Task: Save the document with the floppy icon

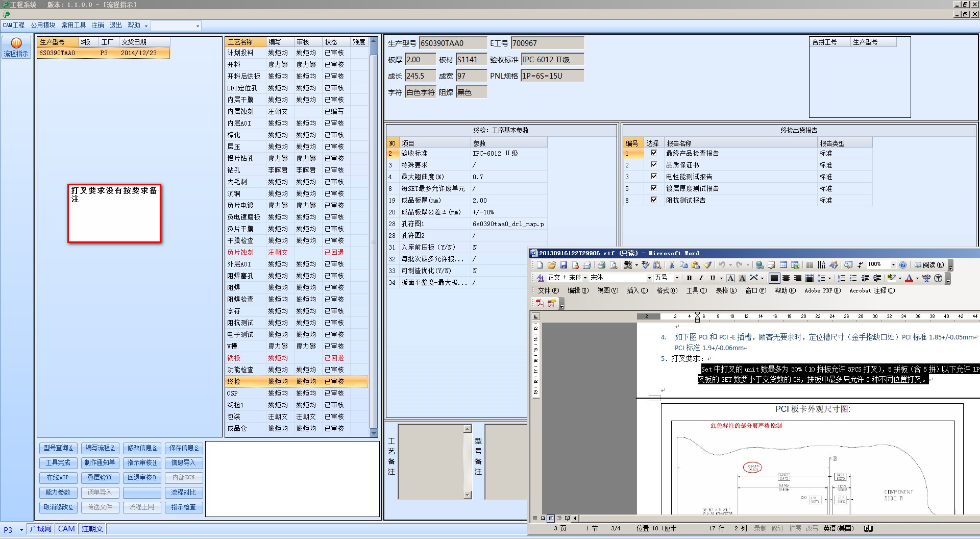Action: click(563, 265)
